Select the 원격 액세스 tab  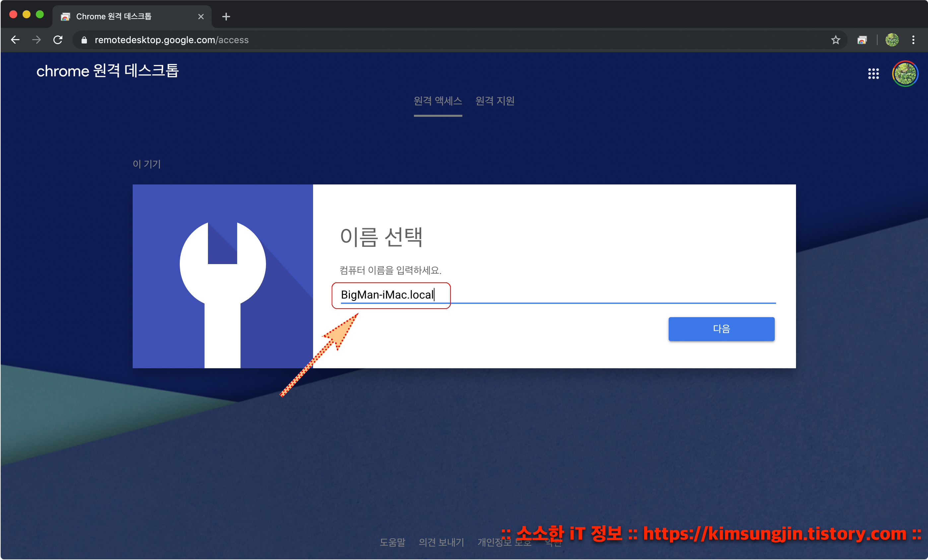pyautogui.click(x=438, y=101)
